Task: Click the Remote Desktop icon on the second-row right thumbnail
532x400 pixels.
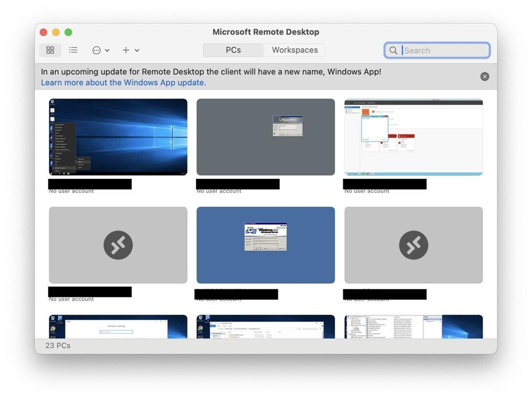Action: click(x=413, y=245)
